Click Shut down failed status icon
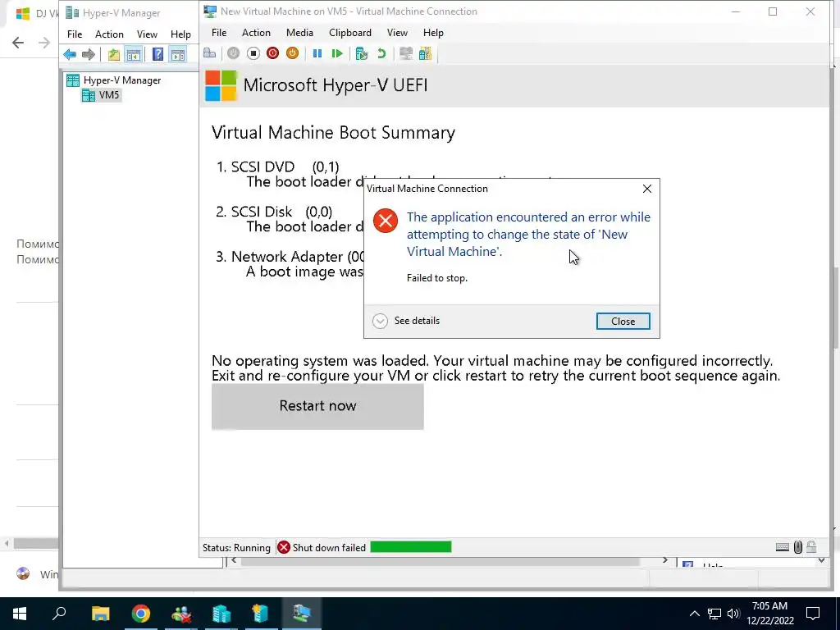The image size is (840, 630). coord(284,547)
